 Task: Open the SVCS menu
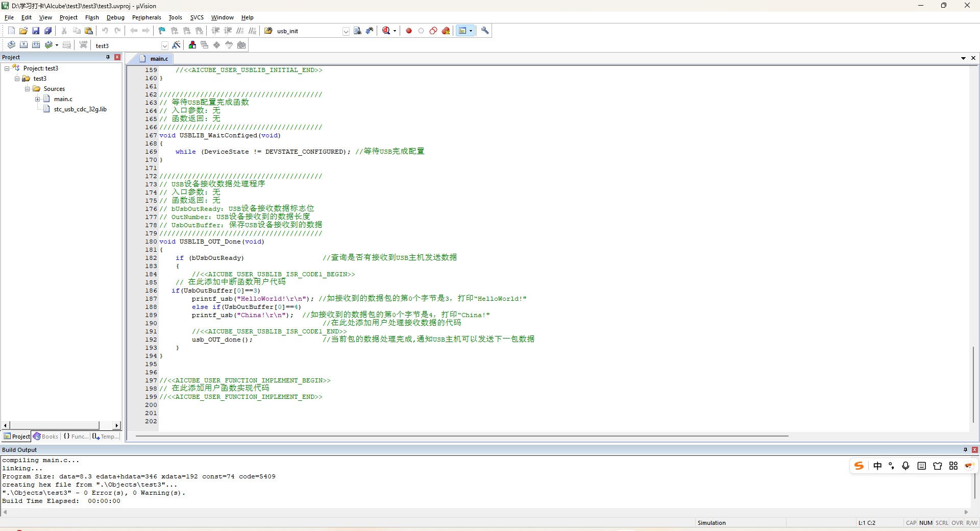[197, 17]
